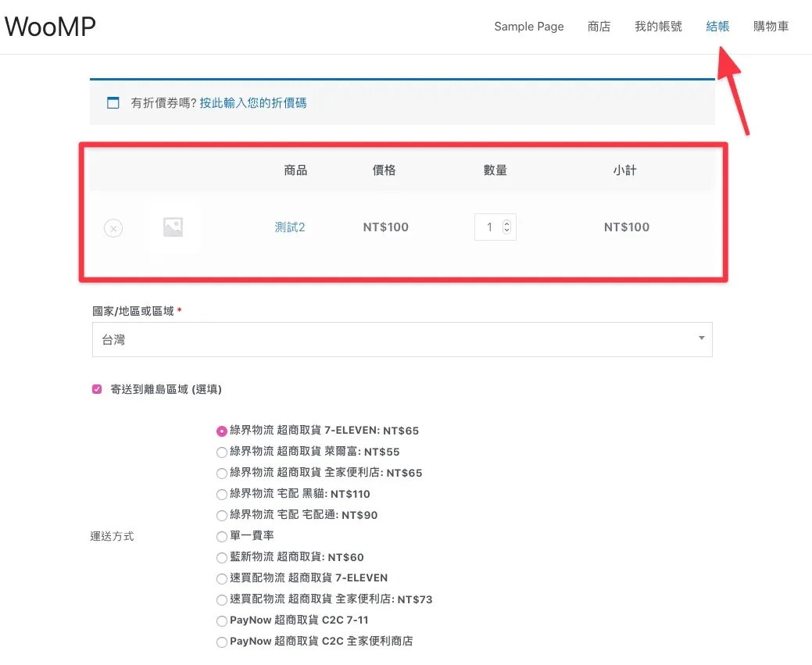812x665 pixels.
Task: Click the 測試2 product name link
Action: [x=290, y=227]
